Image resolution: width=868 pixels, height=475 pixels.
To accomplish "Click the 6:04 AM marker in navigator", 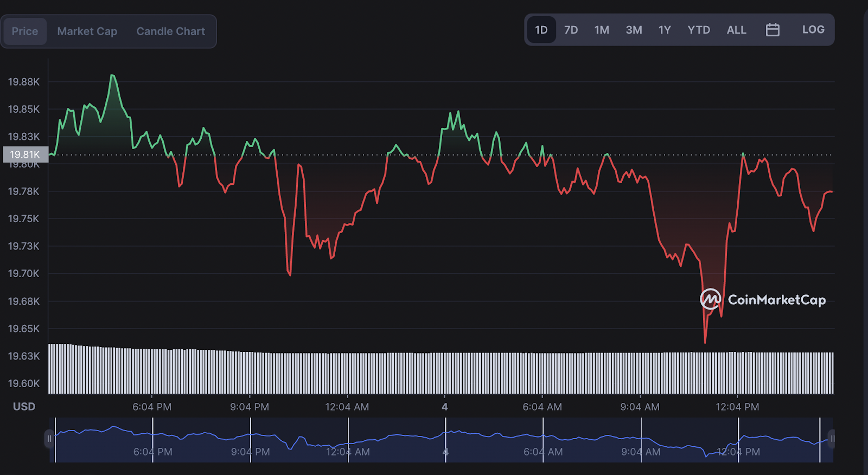I will pyautogui.click(x=543, y=452).
